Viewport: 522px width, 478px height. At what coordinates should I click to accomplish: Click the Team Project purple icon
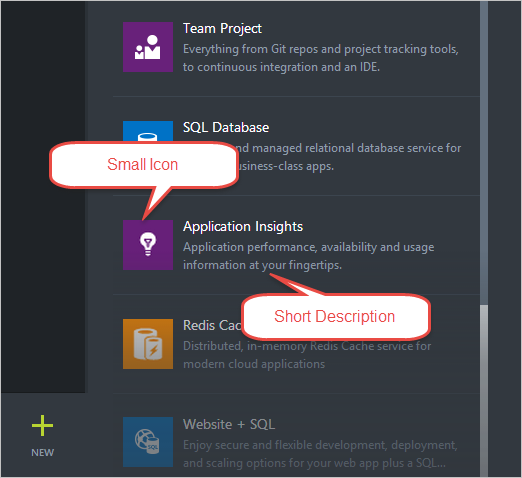coord(148,47)
